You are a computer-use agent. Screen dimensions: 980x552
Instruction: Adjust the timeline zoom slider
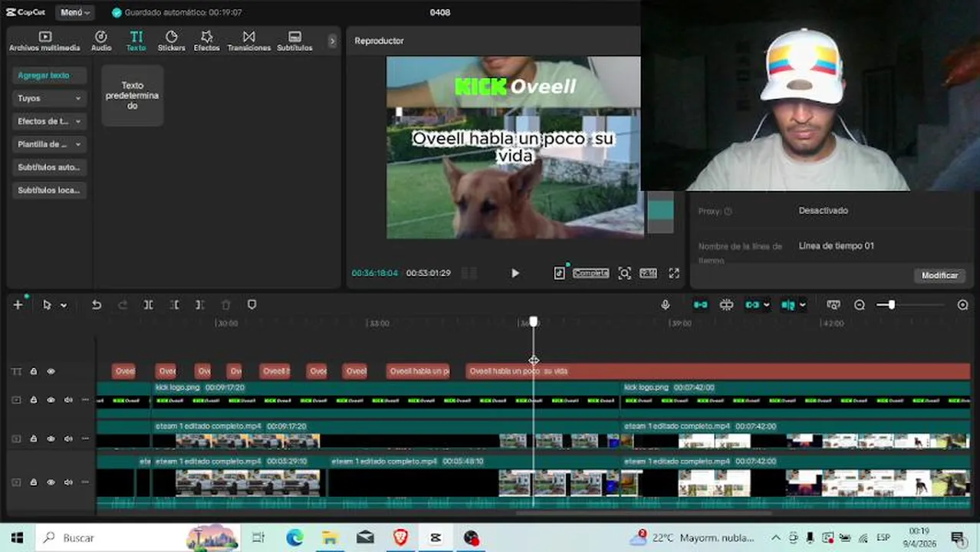[892, 305]
